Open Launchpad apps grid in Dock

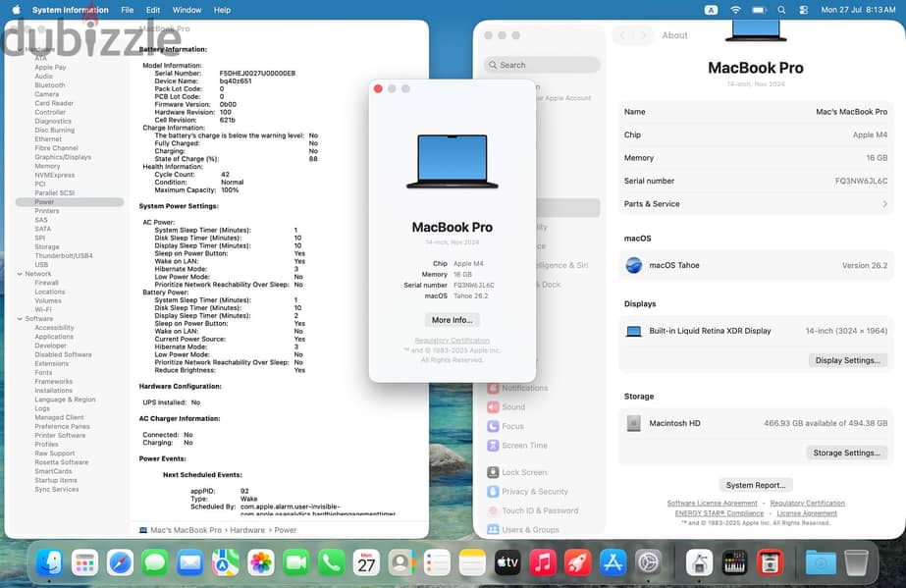(x=84, y=562)
